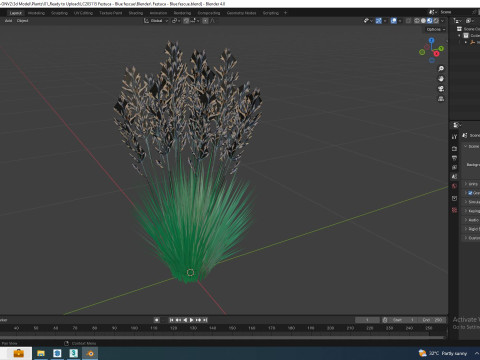The image size is (480, 360).
Task: Open the Options dropdown in viewport
Action: (x=436, y=29)
